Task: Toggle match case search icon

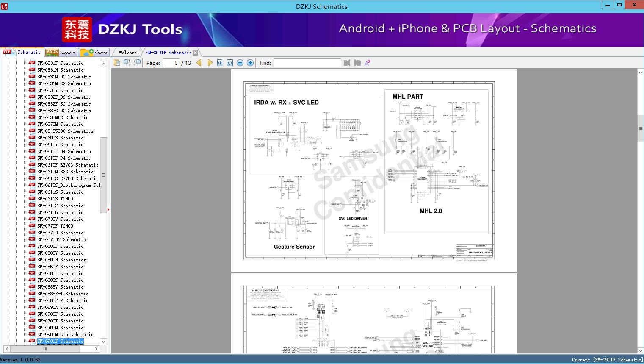Action: pos(368,63)
